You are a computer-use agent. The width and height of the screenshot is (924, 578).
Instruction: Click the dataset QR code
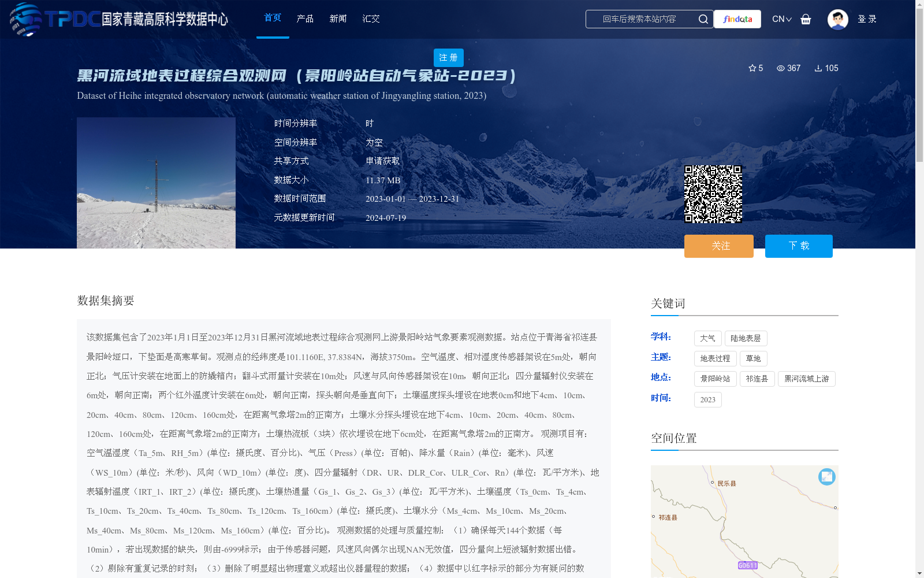pos(713,194)
